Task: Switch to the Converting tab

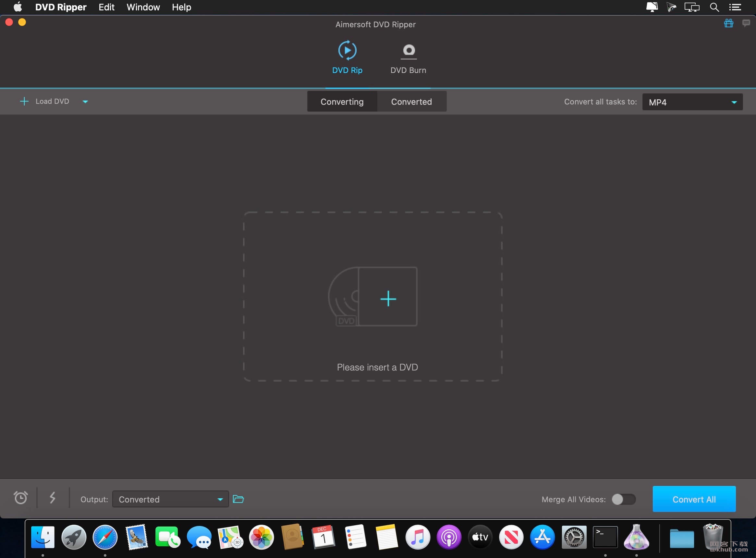Action: coord(342,102)
